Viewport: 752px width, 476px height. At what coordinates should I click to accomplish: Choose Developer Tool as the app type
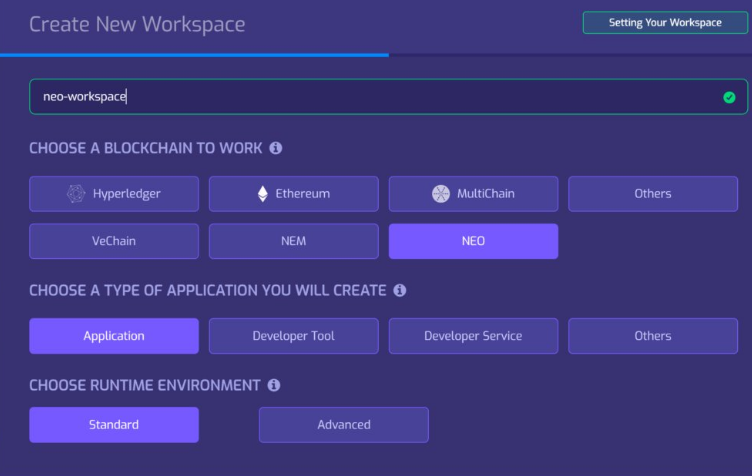(x=294, y=336)
